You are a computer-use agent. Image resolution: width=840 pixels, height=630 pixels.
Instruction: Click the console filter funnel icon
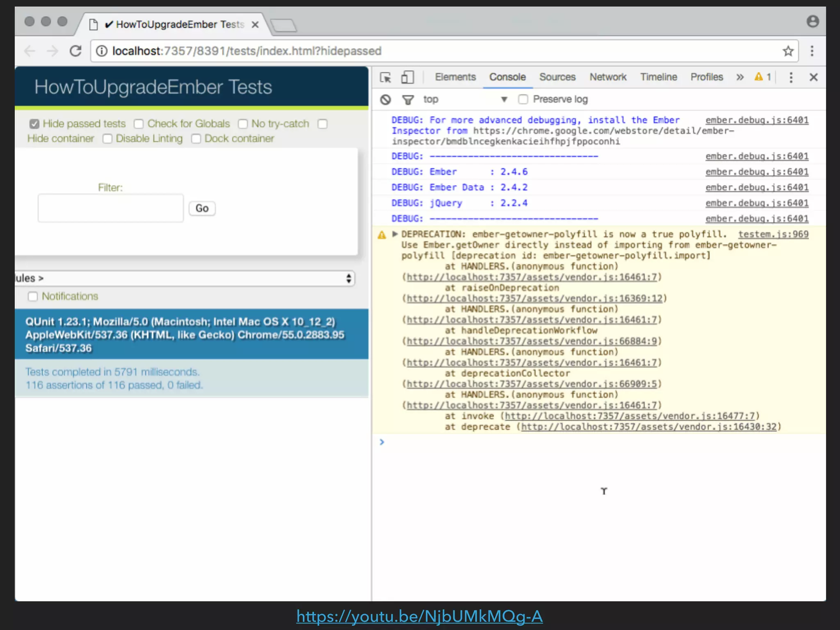coord(408,100)
